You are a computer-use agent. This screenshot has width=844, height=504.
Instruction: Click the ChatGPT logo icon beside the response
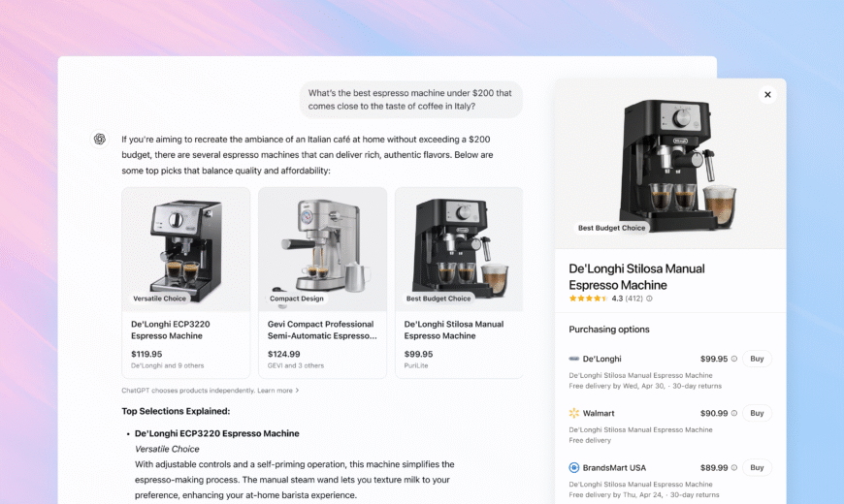click(100, 140)
